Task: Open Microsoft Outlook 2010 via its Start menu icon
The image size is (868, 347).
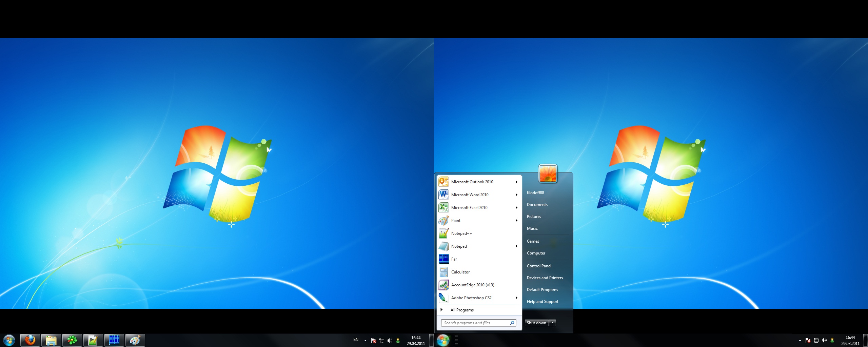Action: point(443,182)
